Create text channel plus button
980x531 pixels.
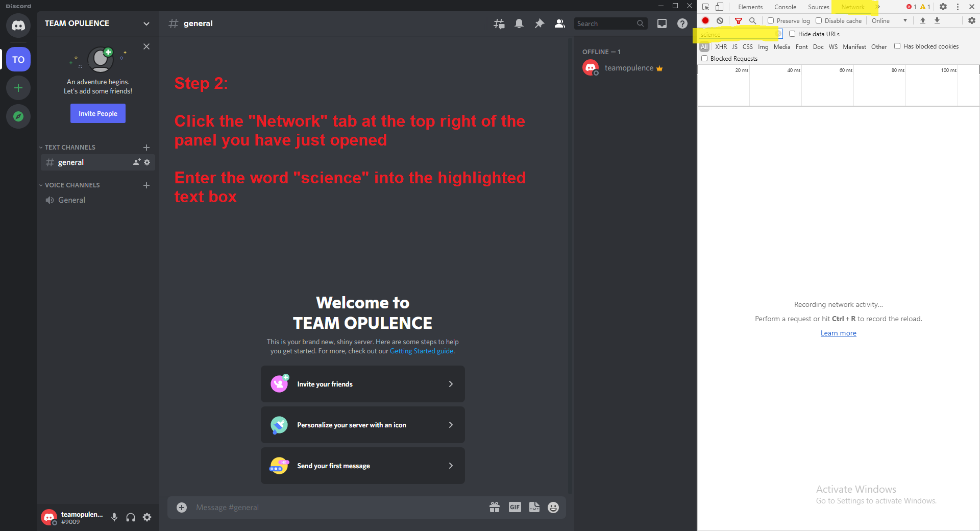[x=146, y=147]
